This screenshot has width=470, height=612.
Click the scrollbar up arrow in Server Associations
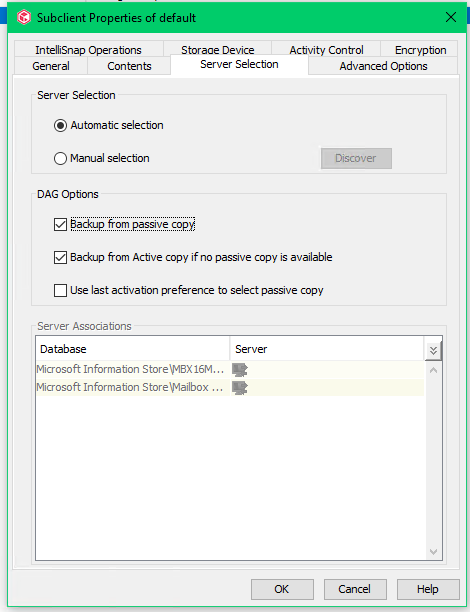click(x=433, y=370)
